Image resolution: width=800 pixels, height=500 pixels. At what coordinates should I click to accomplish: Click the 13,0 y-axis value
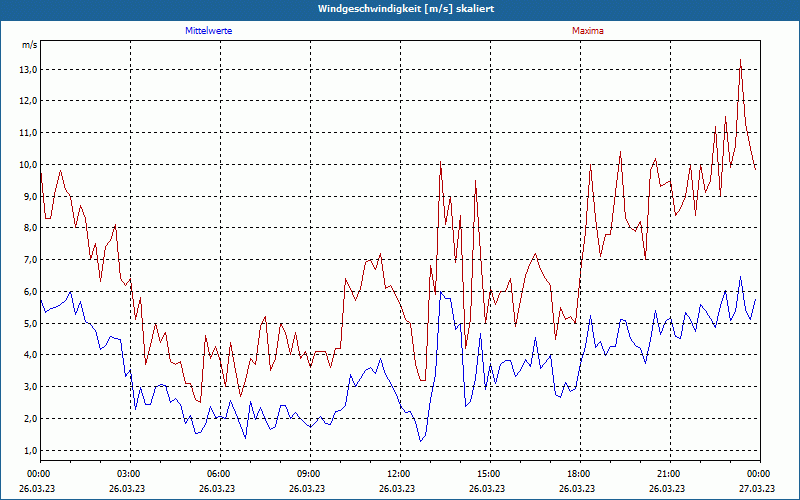tap(29, 70)
